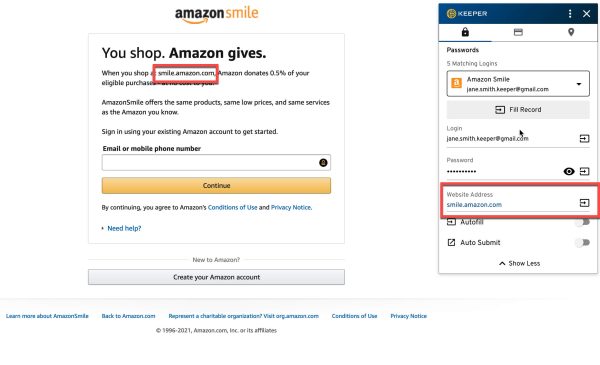Click the yellow Continue button

click(x=216, y=186)
